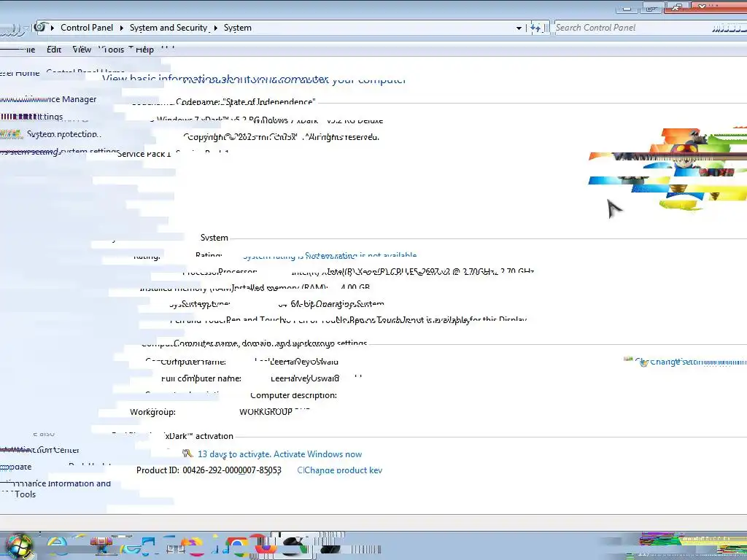Click the Change product key link

point(343,470)
